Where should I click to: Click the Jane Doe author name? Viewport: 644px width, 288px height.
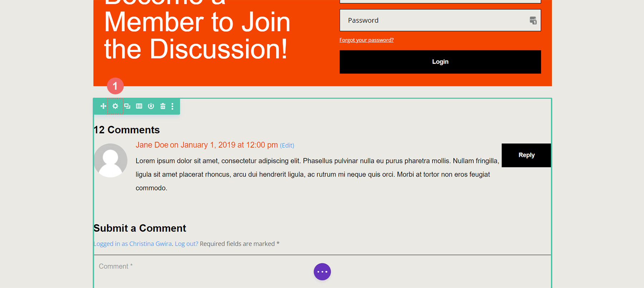pyautogui.click(x=152, y=145)
